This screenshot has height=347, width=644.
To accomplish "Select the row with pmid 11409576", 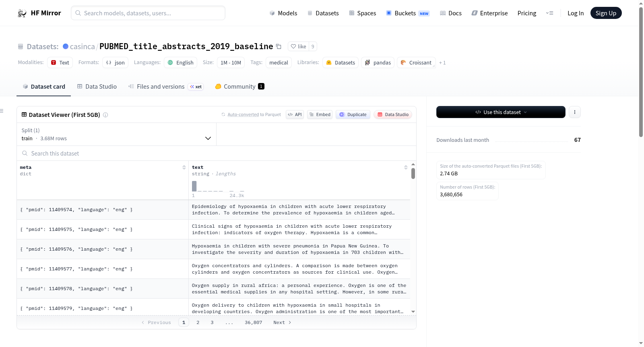I will point(213,249).
